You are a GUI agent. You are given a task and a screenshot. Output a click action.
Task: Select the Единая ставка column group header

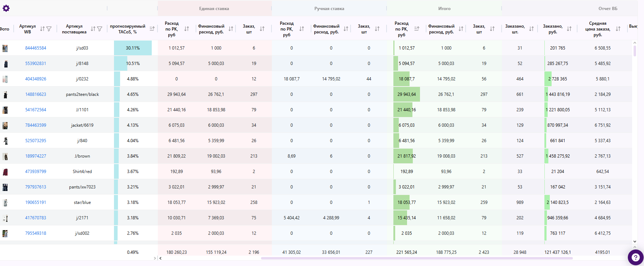coord(214,9)
